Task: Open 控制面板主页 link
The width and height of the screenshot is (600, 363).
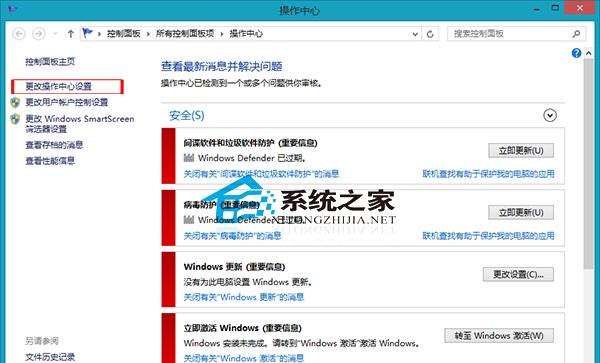Action: tap(50, 62)
